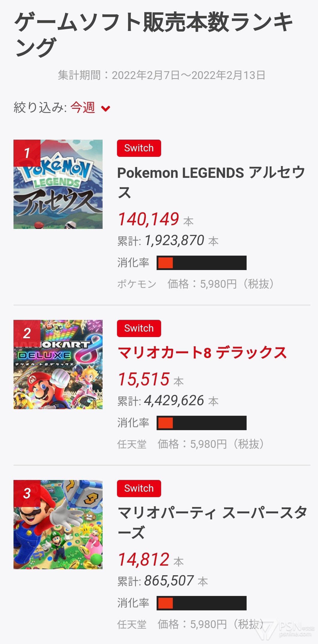Click the Switch tag above Pokemon LEGENDS
The height and width of the screenshot is (644, 318).
(x=139, y=148)
